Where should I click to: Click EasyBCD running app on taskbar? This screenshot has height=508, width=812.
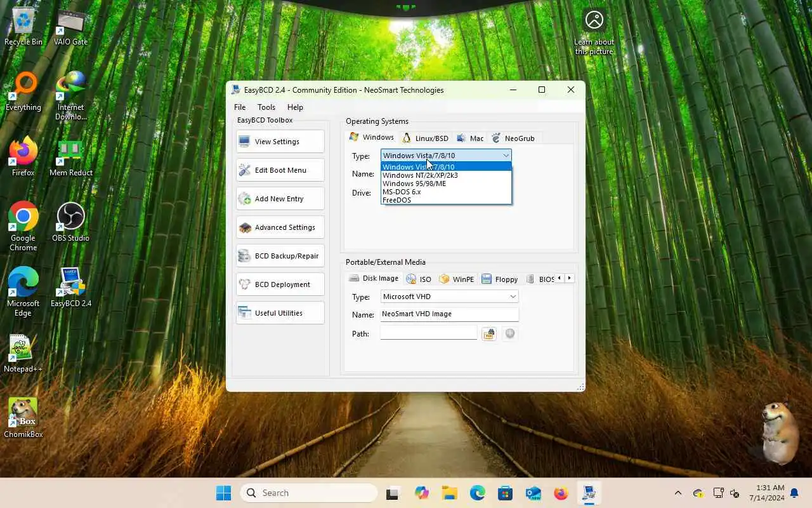point(589,493)
